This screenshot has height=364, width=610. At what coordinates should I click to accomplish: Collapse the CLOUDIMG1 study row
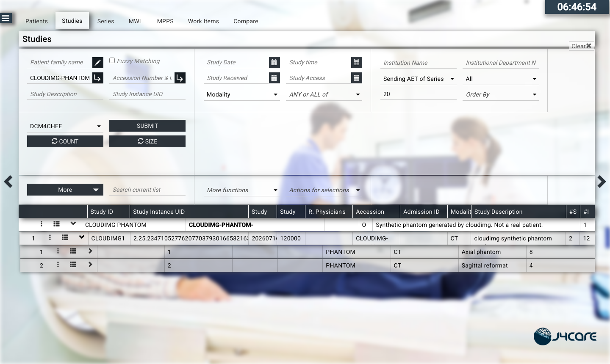[82, 237]
